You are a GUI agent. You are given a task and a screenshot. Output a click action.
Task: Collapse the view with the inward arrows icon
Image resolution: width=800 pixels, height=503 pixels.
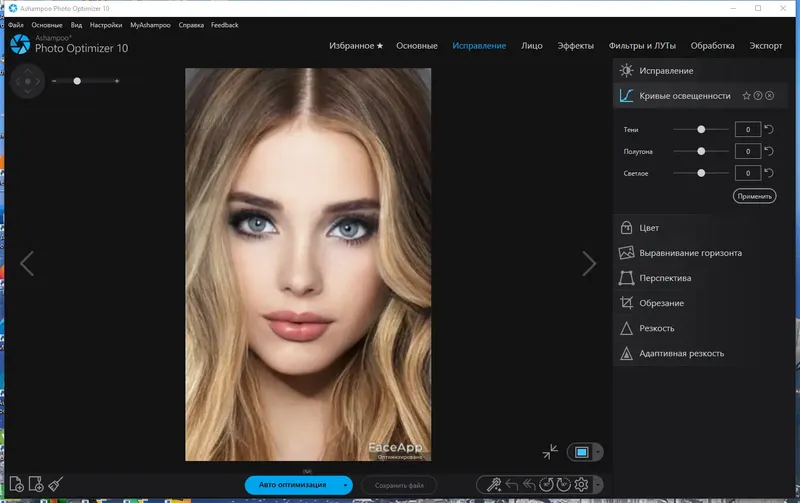550,452
